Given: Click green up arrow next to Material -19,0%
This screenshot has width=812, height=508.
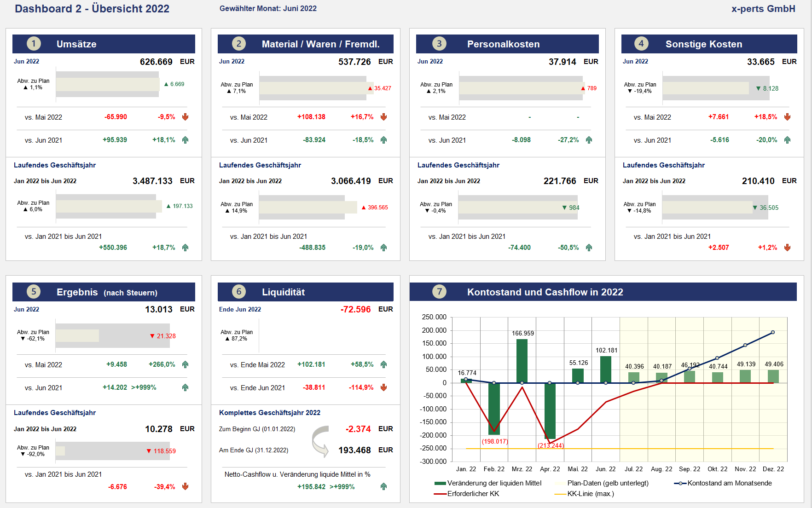Looking at the screenshot, I should 384,248.
